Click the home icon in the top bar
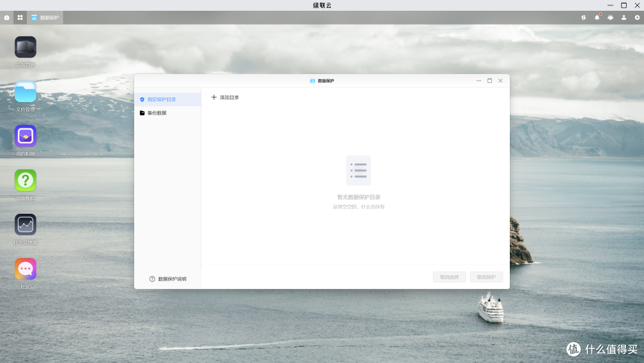 (x=7, y=18)
